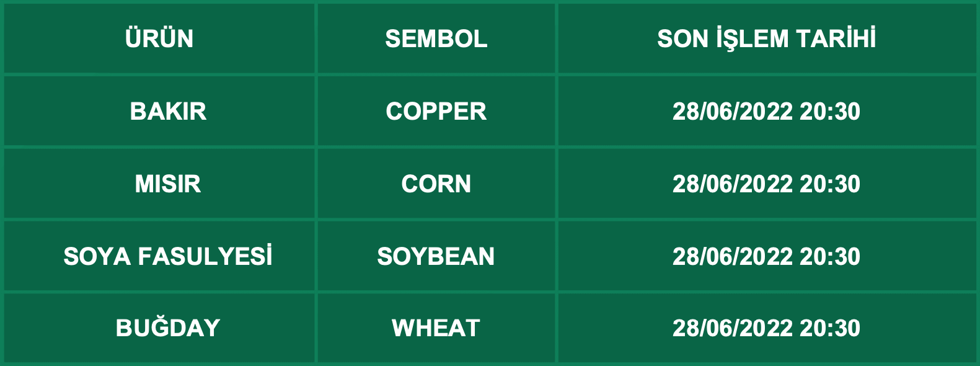Click the ÜRÜN column header
The image size is (980, 366).
click(159, 38)
